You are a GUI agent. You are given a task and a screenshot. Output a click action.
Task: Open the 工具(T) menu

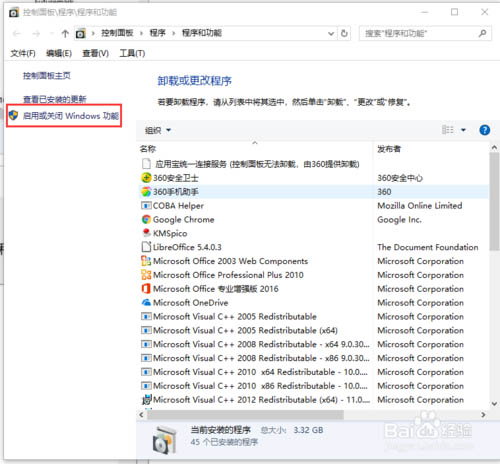click(132, 53)
